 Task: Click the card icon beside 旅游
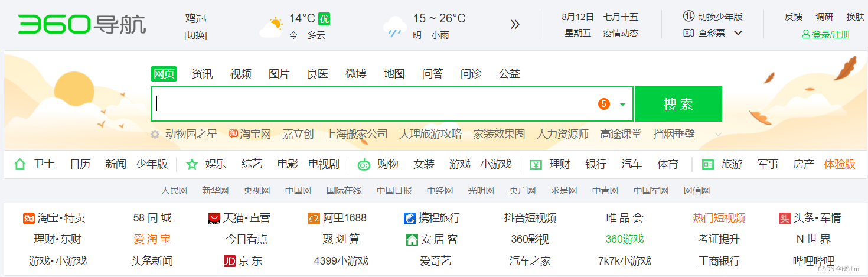click(x=707, y=165)
